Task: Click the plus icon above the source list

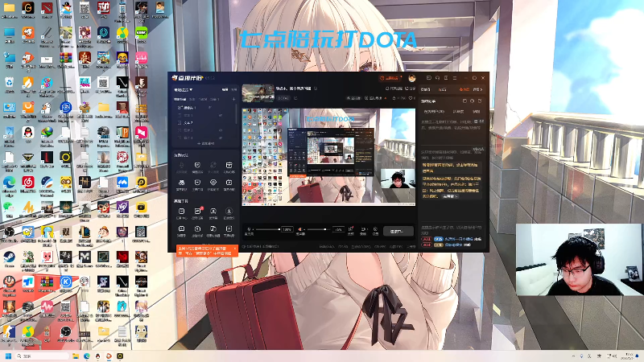Action: click(233, 99)
